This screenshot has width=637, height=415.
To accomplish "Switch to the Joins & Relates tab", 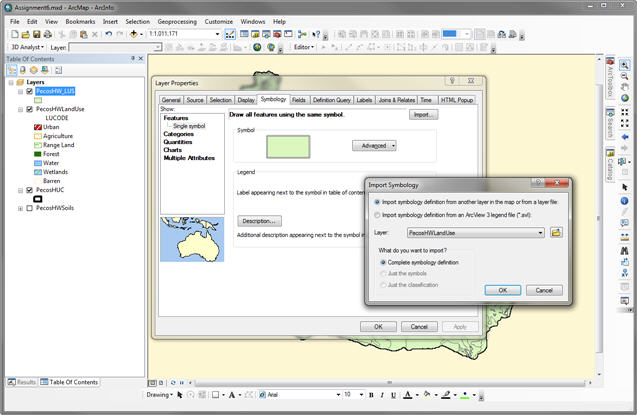I will click(396, 100).
